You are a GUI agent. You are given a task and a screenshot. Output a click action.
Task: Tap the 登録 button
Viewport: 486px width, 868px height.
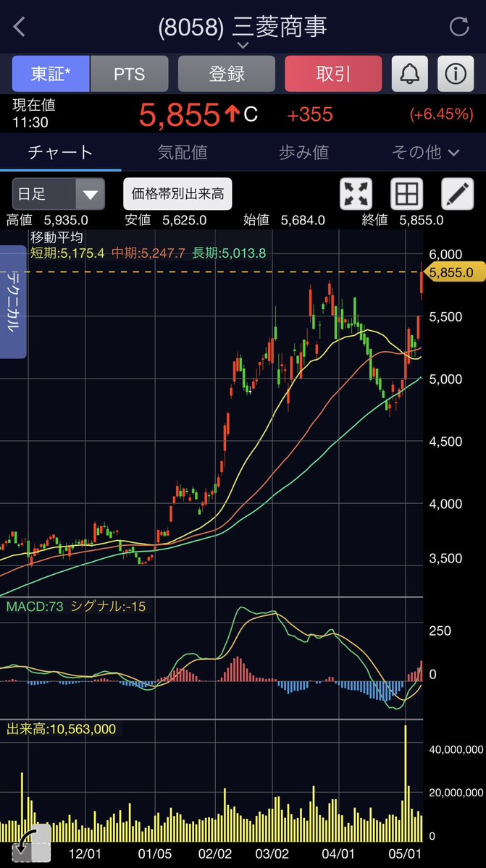coord(227,74)
